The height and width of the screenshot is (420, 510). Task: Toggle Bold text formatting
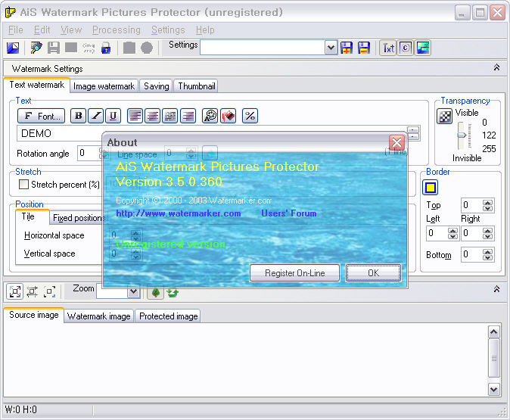[79, 116]
